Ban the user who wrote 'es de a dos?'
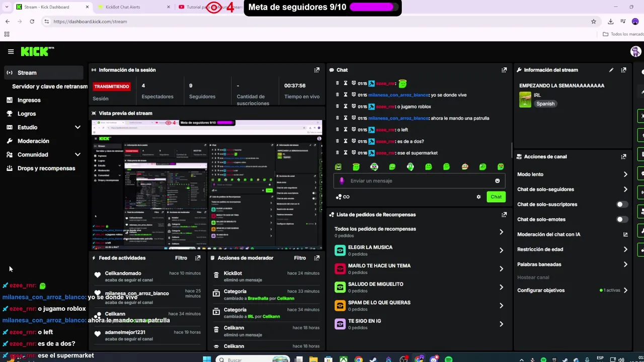 [354, 141]
